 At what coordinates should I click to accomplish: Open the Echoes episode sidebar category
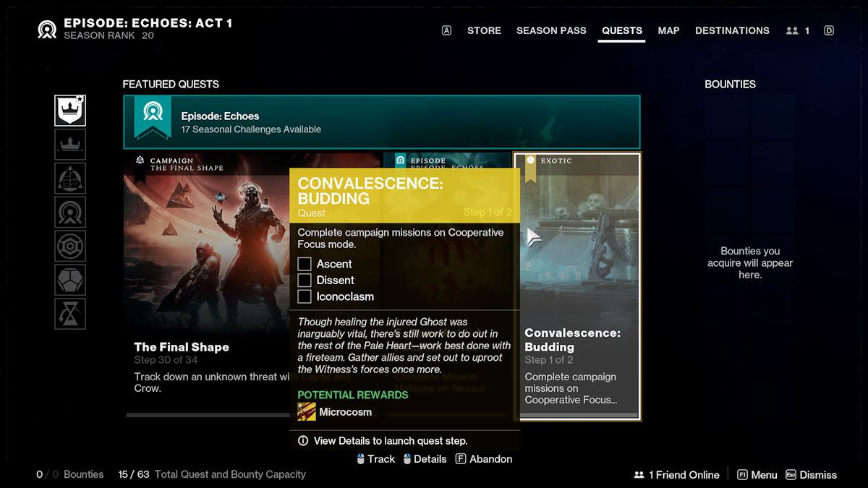pyautogui.click(x=70, y=213)
